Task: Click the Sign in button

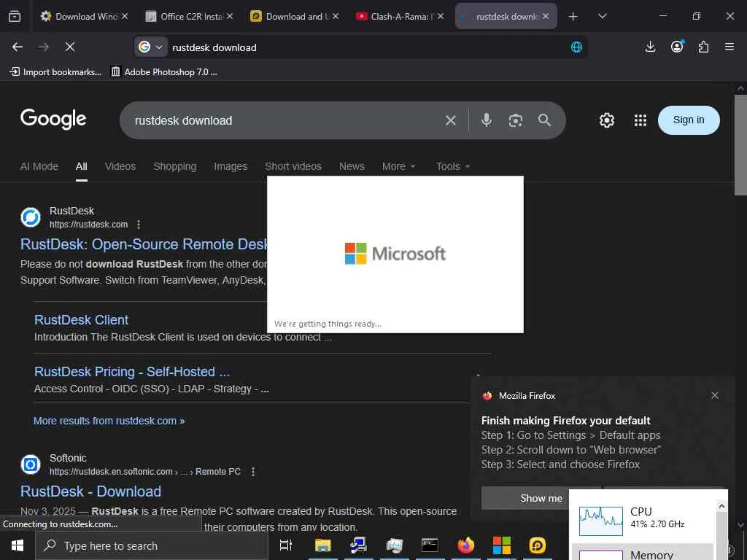Action: pyautogui.click(x=689, y=120)
